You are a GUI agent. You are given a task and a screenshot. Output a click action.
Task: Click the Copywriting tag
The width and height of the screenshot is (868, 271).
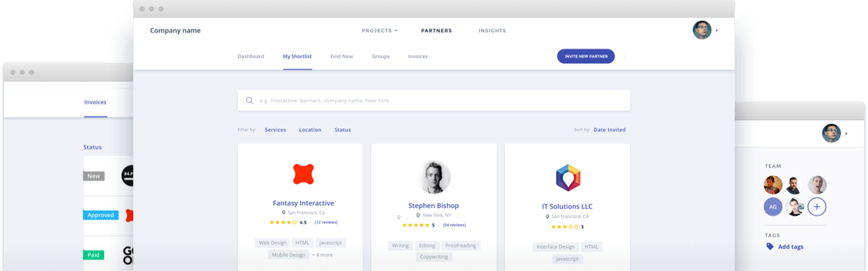(434, 257)
